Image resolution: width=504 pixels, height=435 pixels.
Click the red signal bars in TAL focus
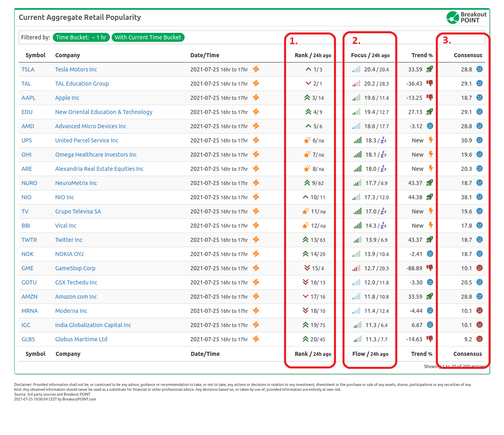pyautogui.click(x=356, y=84)
